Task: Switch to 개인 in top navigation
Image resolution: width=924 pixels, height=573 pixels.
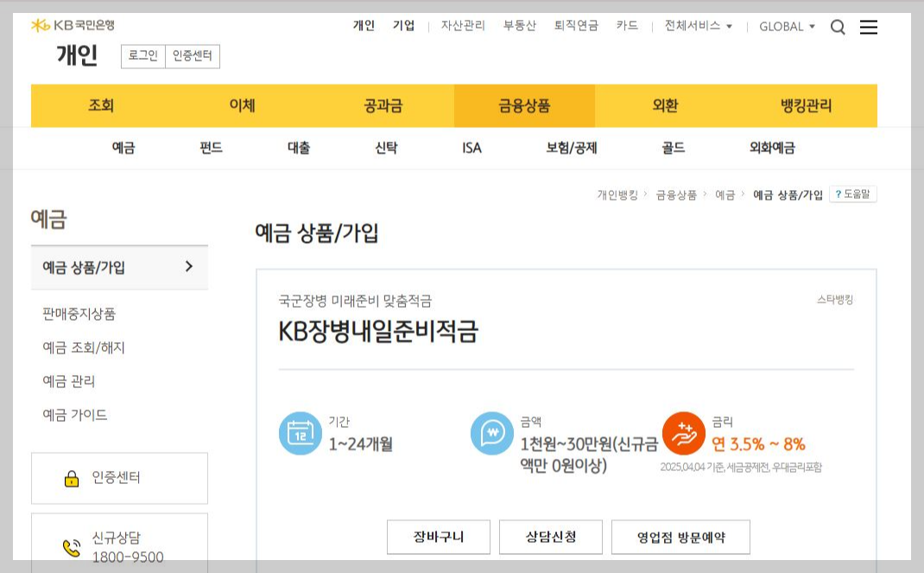Action: click(364, 25)
